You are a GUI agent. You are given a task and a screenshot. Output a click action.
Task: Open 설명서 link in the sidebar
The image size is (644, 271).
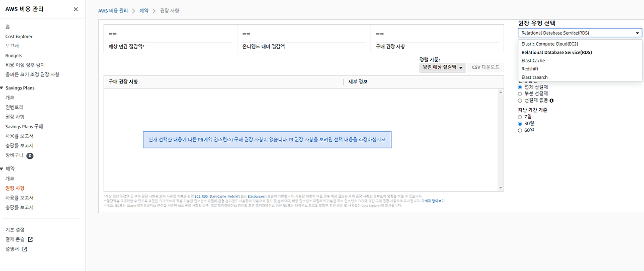tap(12, 249)
